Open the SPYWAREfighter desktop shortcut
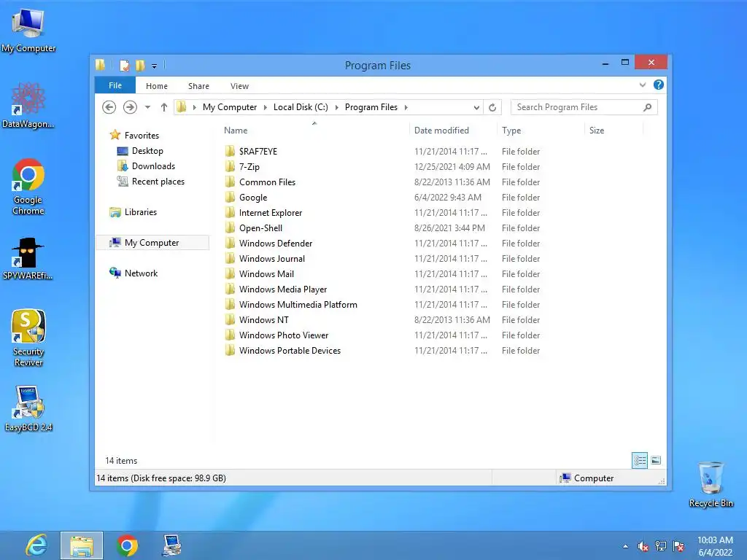Screen dimensions: 747x560 28,257
